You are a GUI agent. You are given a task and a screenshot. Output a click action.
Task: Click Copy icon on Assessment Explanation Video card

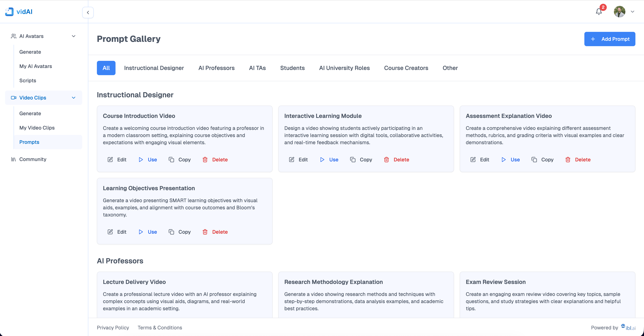tap(534, 160)
